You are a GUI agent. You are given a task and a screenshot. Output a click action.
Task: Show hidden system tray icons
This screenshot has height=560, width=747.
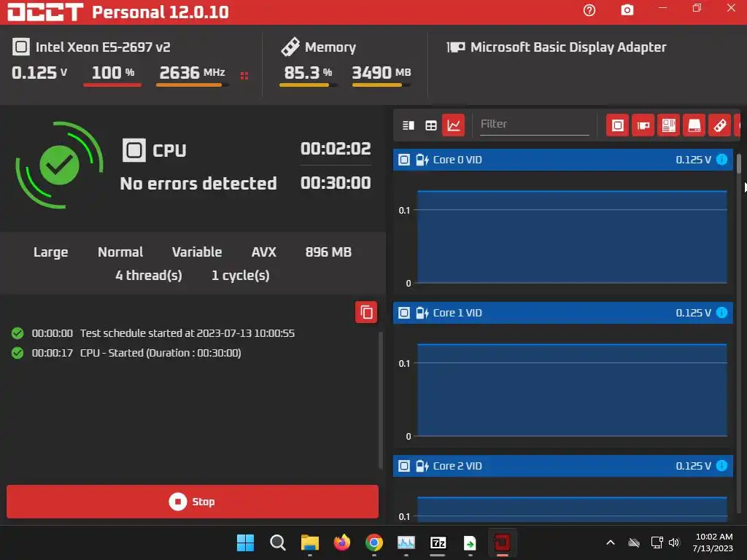(x=611, y=542)
